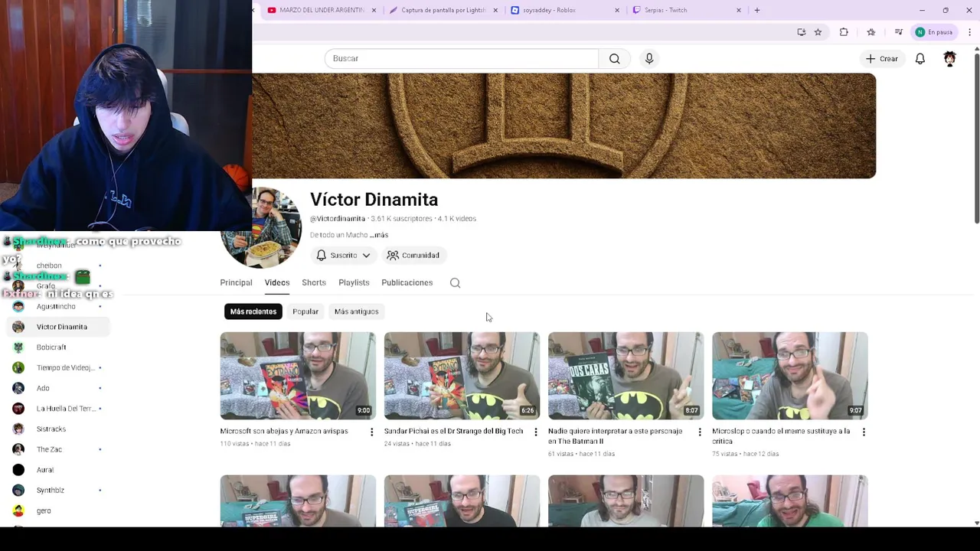Open the Shorts channel tab

coord(314,283)
